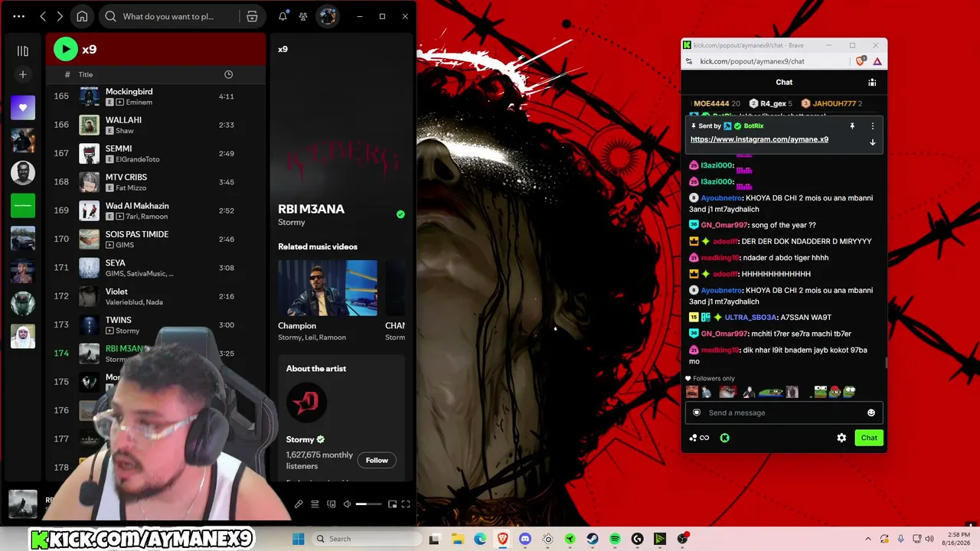Image resolution: width=980 pixels, height=551 pixels.
Task: Open Brave Shields icon in chat window
Action: tap(862, 60)
